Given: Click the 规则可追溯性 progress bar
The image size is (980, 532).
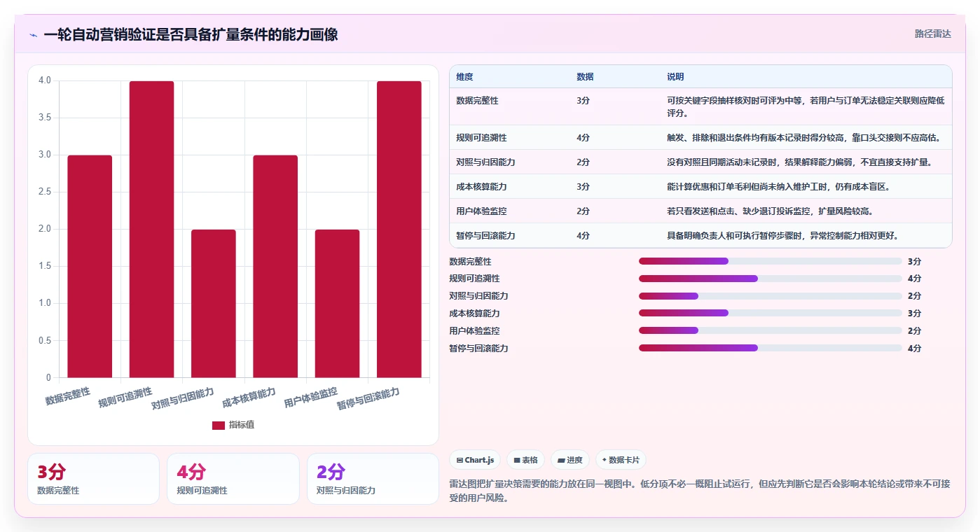Looking at the screenshot, I should point(771,279).
